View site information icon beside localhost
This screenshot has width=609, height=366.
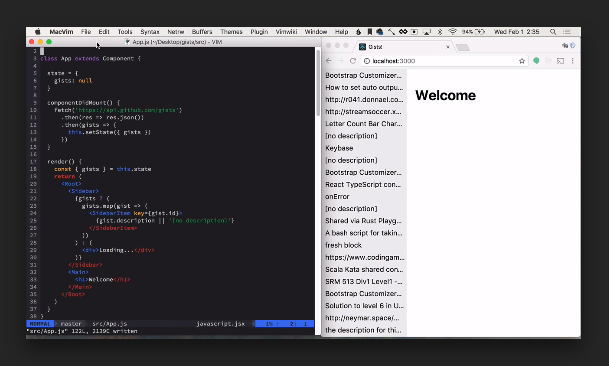pos(367,61)
